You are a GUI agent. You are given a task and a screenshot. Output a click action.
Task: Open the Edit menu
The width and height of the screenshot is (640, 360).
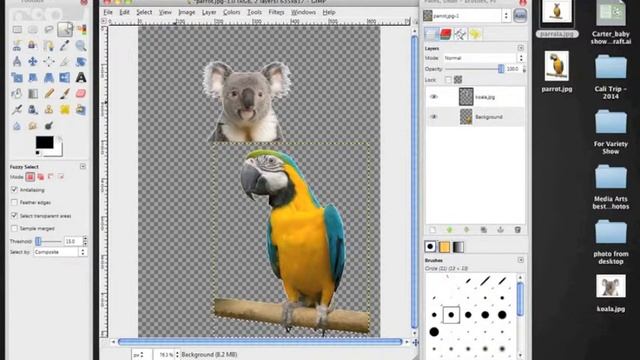[x=124, y=12]
